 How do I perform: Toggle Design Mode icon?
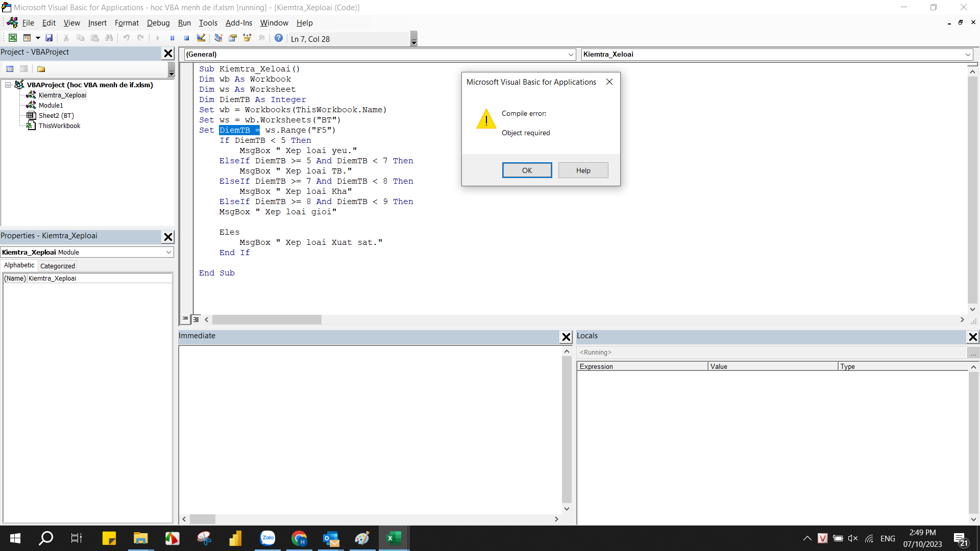pos(201,38)
